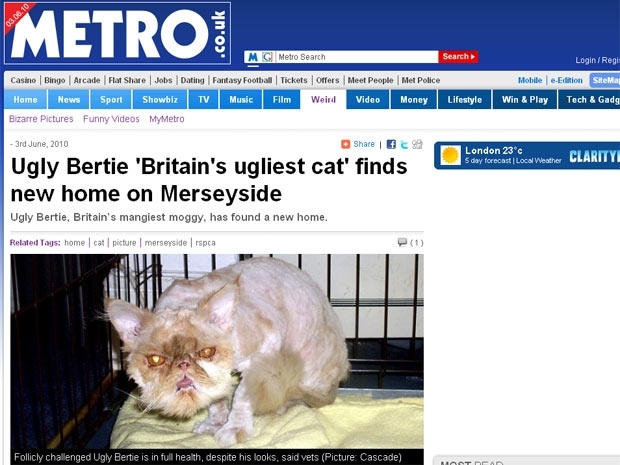
Task: Select the Metro 'M' search source icon
Action: point(253,57)
